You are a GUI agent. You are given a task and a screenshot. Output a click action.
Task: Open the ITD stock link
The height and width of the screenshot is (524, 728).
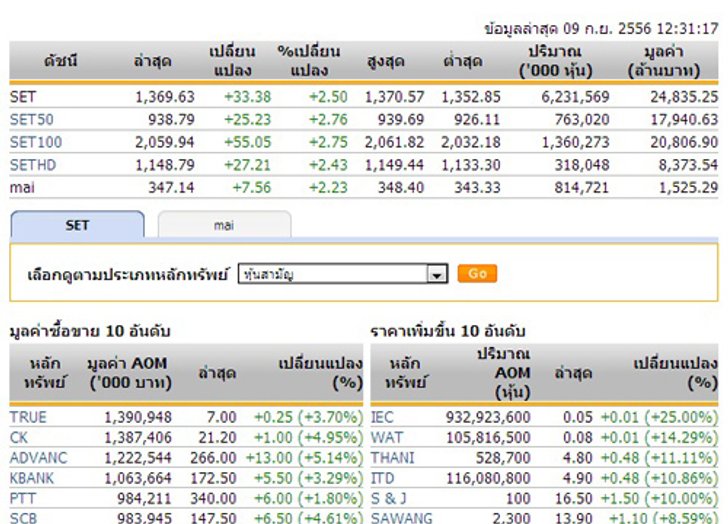click(x=383, y=479)
